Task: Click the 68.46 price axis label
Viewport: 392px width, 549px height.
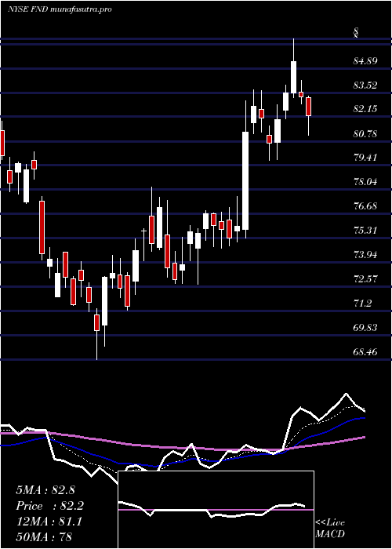Action: pyautogui.click(x=365, y=352)
